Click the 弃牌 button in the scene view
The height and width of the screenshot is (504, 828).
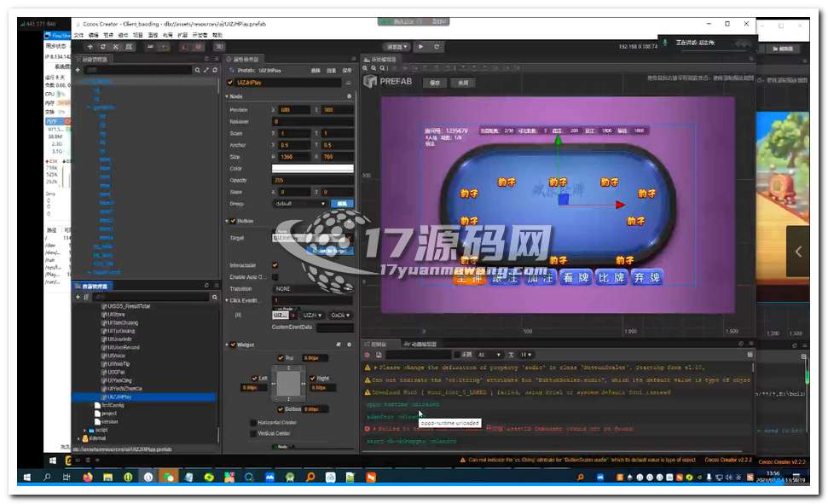[x=647, y=277]
